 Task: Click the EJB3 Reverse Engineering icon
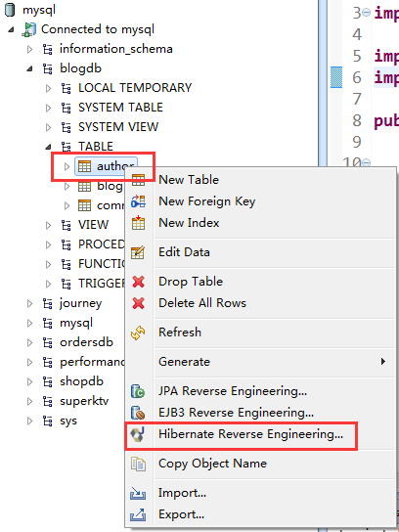point(138,413)
